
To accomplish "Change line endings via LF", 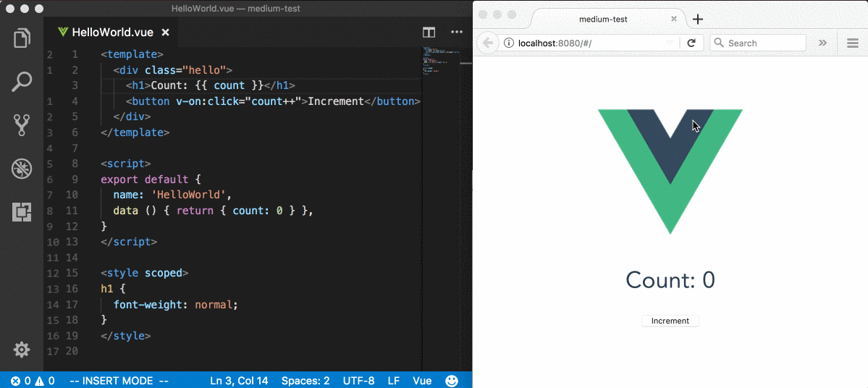I will click(x=394, y=381).
